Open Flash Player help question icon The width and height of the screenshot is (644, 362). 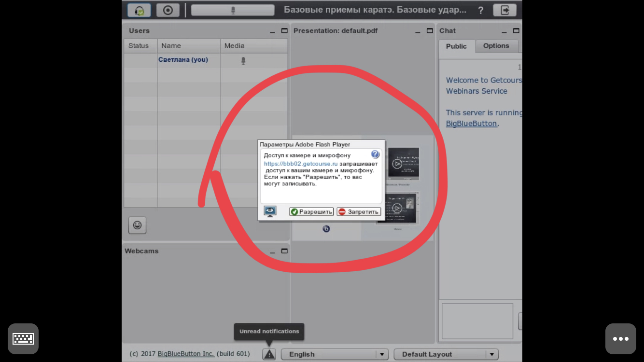375,154
